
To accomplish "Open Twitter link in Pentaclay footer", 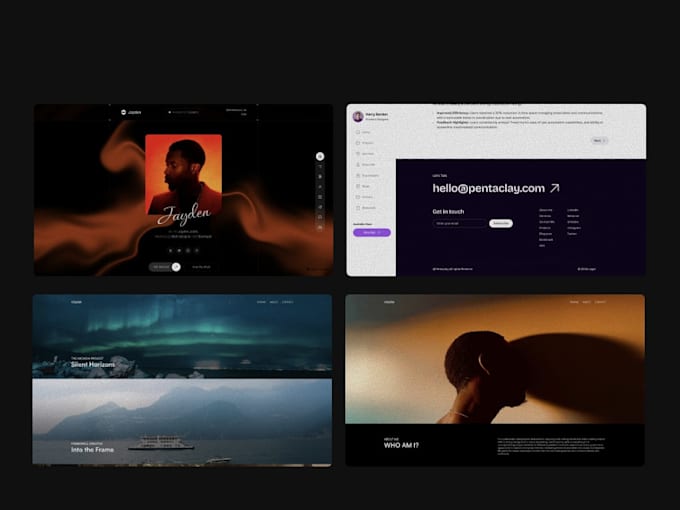I will coord(572,234).
